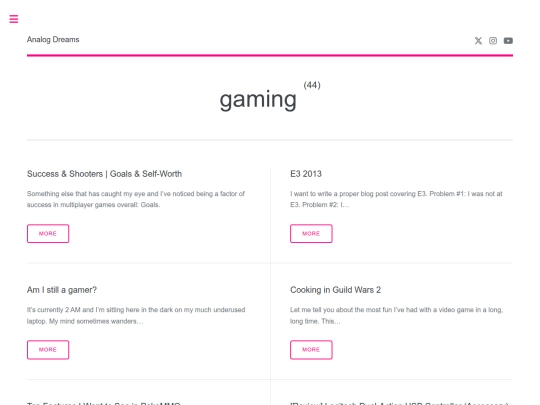Click the 'gaming' category heading

pyautogui.click(x=258, y=100)
